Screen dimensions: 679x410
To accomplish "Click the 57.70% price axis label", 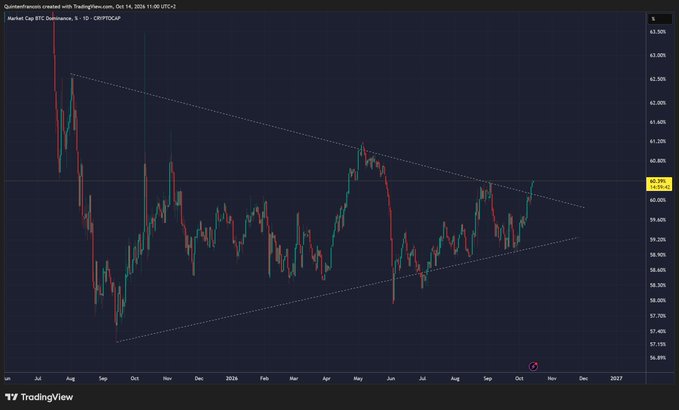I will tap(657, 316).
